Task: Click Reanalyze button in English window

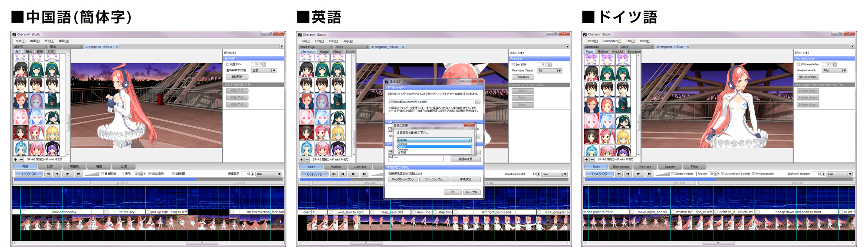Action: pos(523,77)
